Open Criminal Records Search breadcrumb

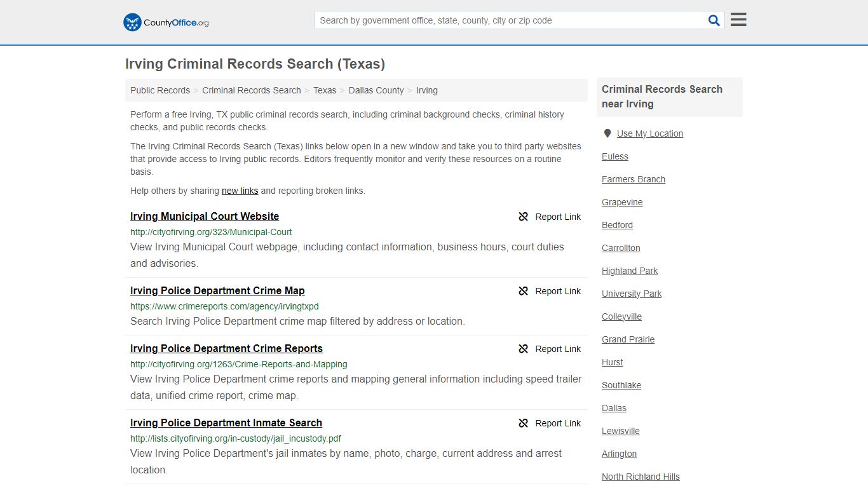[x=252, y=90]
